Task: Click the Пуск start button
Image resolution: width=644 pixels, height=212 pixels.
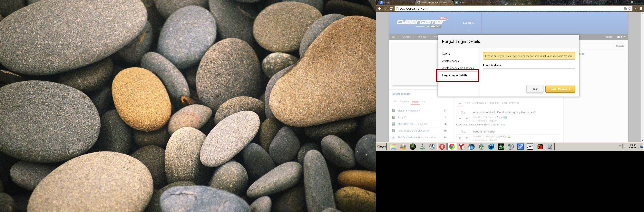Action: (382, 147)
